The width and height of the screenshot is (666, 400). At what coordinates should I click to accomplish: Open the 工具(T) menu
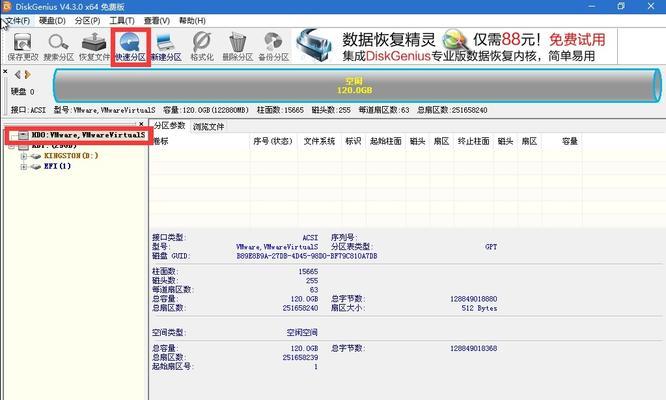click(x=122, y=20)
